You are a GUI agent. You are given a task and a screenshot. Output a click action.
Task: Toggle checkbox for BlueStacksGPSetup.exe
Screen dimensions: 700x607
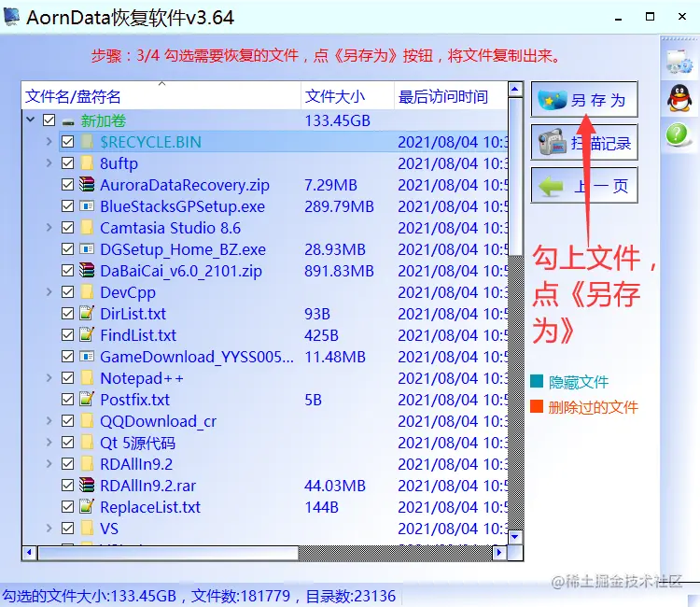coord(68,205)
